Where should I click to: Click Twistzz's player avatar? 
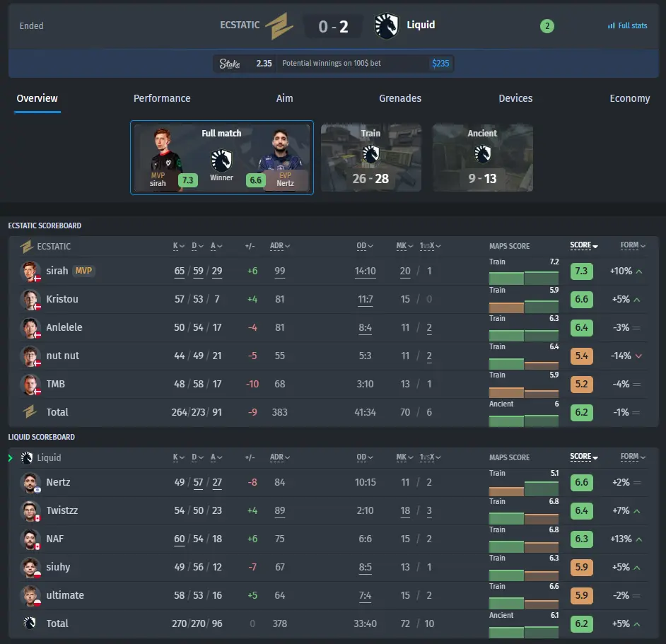coord(30,511)
